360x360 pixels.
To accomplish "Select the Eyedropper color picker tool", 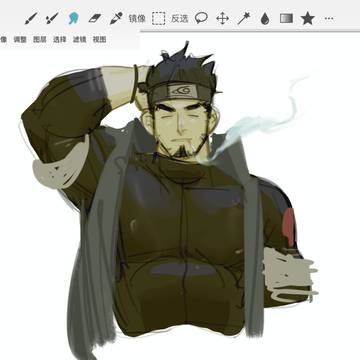I will (x=116, y=18).
